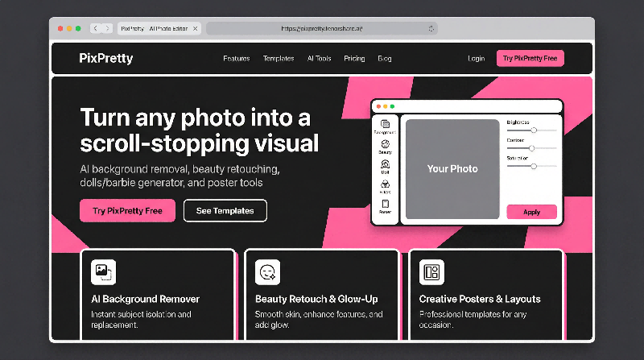Click the browser's green maximize button

[x=78, y=28]
